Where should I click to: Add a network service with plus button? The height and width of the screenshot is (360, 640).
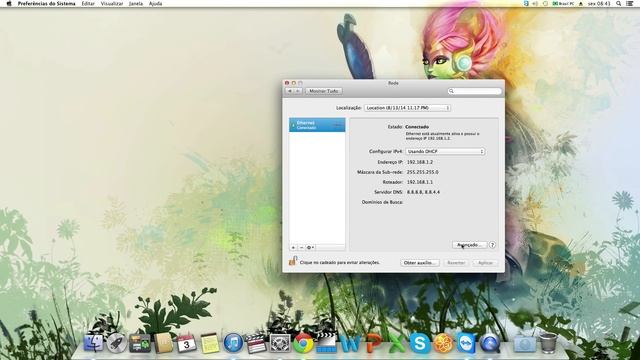[x=293, y=247]
